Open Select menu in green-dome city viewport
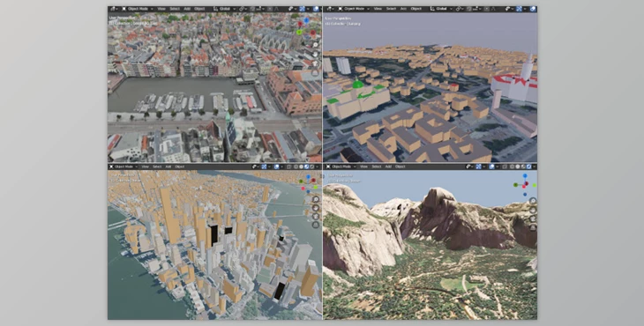Image resolution: width=644 pixels, height=326 pixels. [391, 9]
